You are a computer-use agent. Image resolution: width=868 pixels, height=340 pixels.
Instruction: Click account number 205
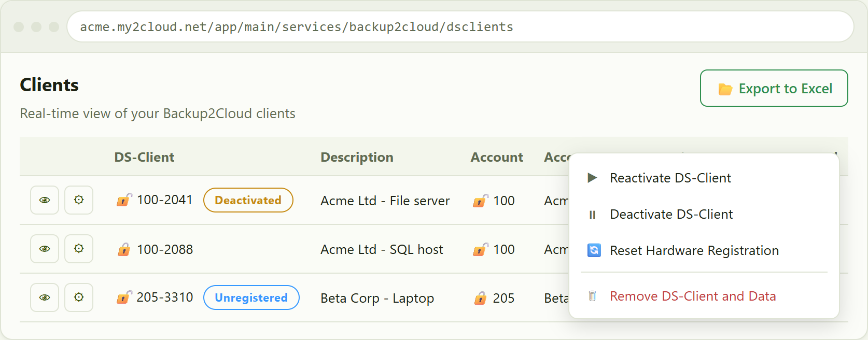click(x=503, y=298)
